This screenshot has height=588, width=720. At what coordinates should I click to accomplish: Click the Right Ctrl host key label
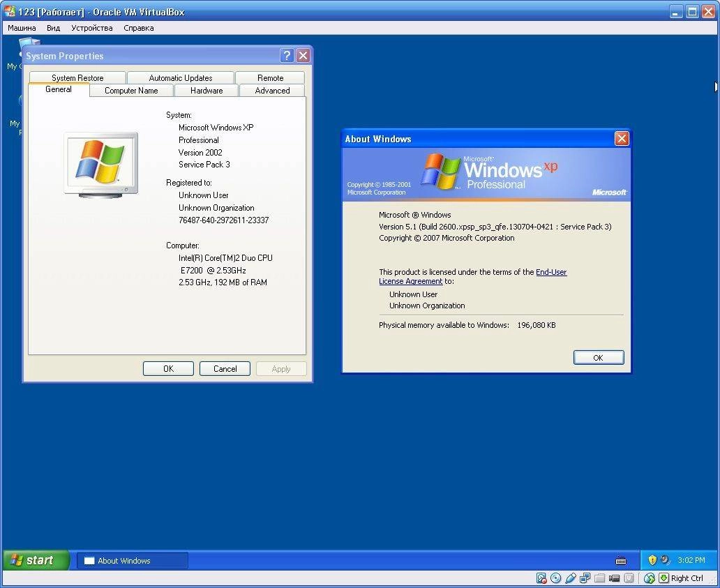[687, 578]
